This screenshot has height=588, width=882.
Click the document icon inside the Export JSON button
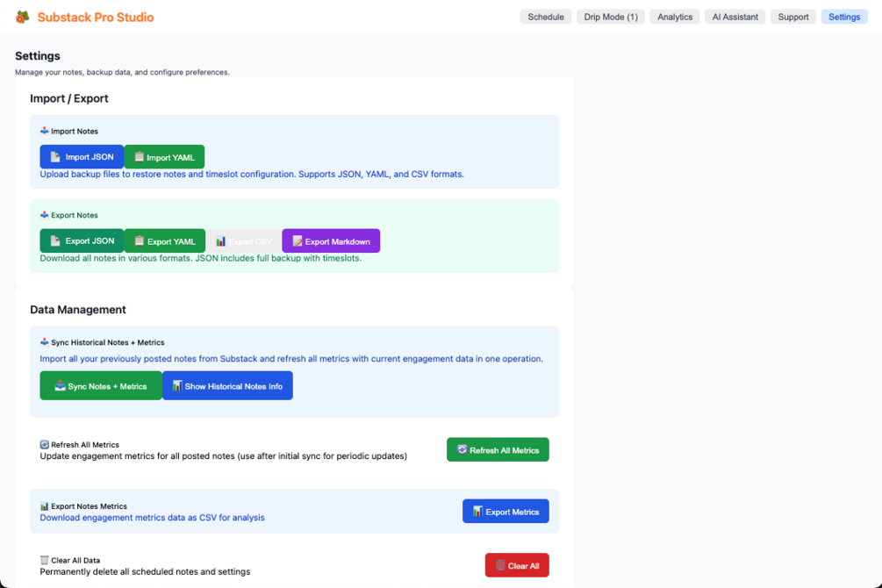click(55, 240)
